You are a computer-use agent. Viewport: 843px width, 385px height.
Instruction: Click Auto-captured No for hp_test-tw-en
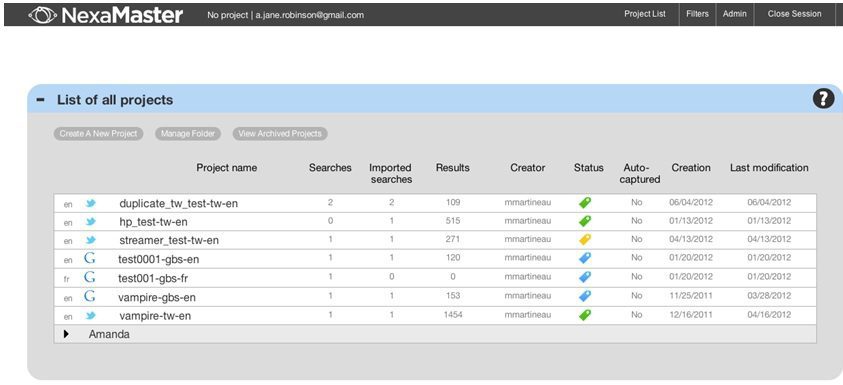tap(637, 220)
